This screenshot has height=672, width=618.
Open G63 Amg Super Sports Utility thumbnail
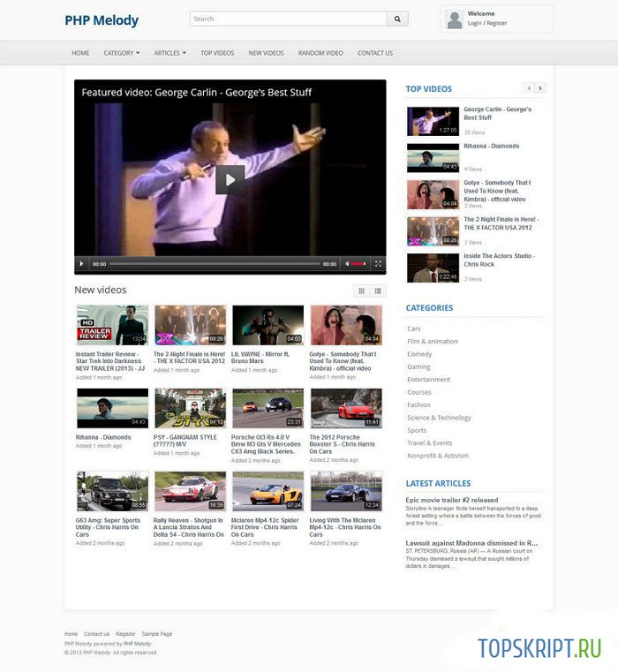click(x=112, y=491)
